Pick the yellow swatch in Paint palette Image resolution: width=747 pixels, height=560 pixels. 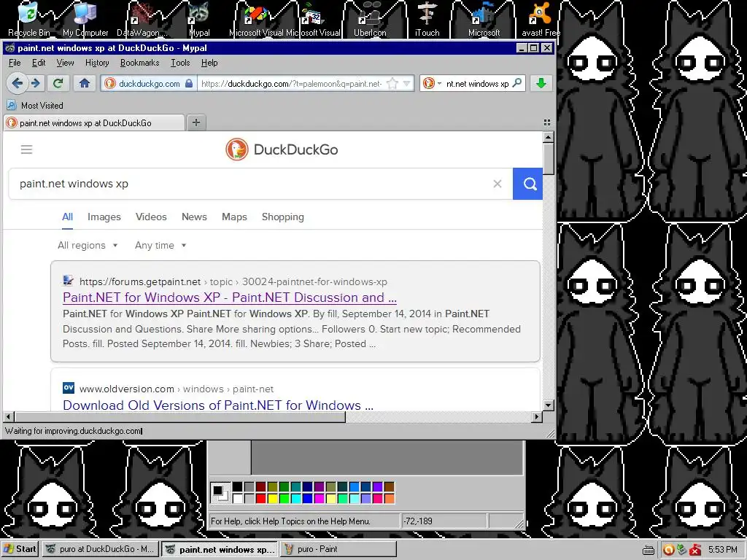click(273, 498)
